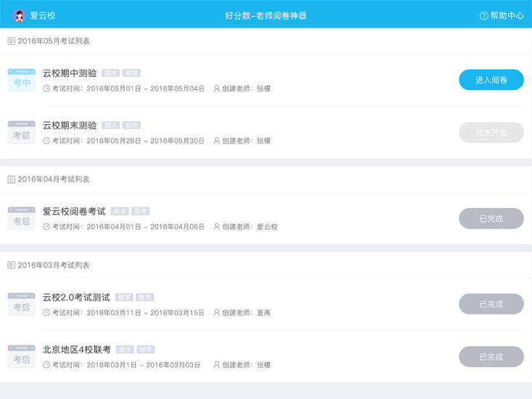
Task: Click the list icon beside 2016年04月考试列表
Action: [11, 179]
